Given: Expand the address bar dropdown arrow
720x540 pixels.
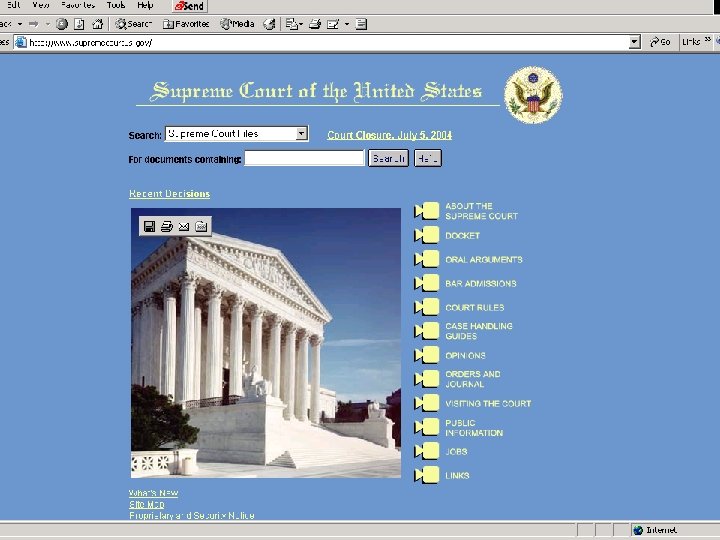Looking at the screenshot, I should coord(634,42).
